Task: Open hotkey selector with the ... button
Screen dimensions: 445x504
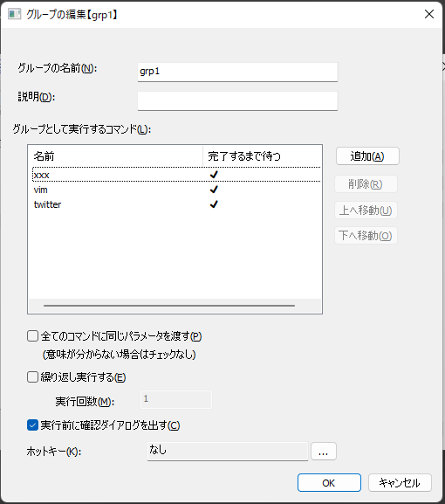Action: tap(324, 452)
